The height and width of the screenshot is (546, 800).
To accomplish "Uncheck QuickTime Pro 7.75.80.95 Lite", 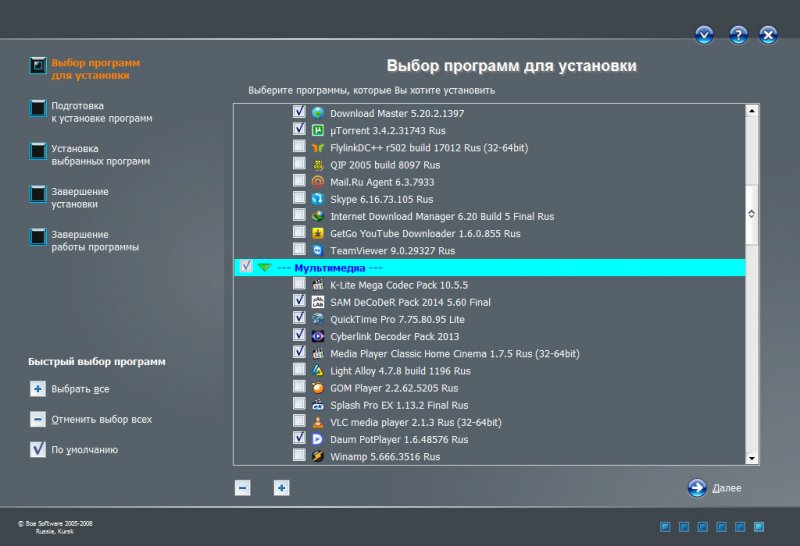I will tap(299, 318).
